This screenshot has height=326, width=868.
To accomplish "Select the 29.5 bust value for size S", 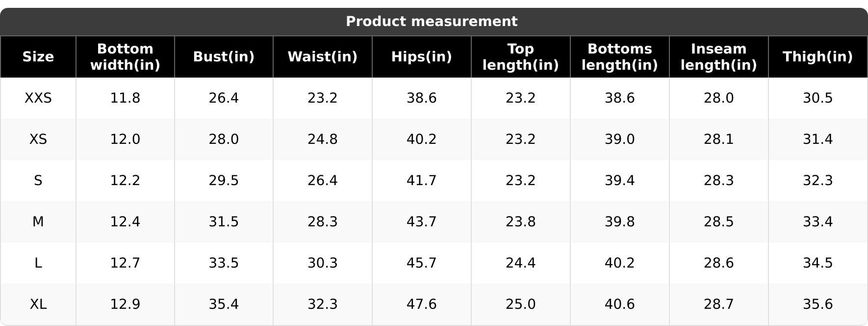I will click(224, 181).
